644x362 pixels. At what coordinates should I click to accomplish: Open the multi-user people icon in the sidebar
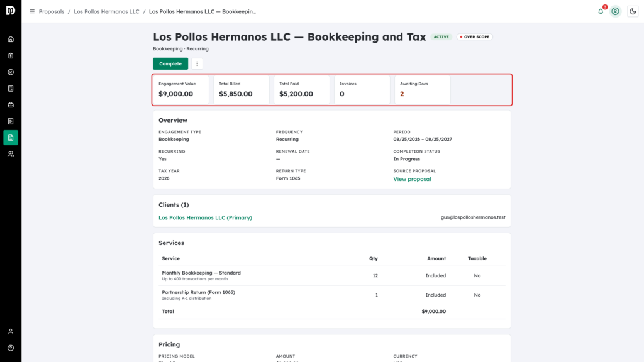[x=11, y=155]
